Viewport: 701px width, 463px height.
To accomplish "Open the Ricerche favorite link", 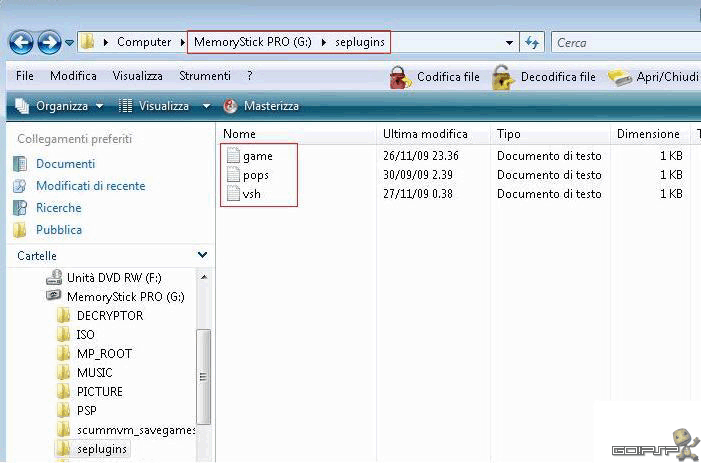I will tap(59, 208).
